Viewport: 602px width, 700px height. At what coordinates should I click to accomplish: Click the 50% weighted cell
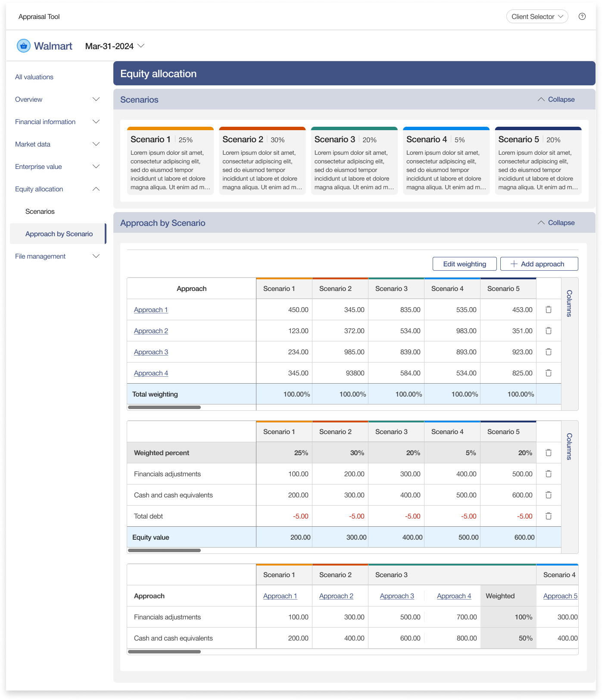508,638
